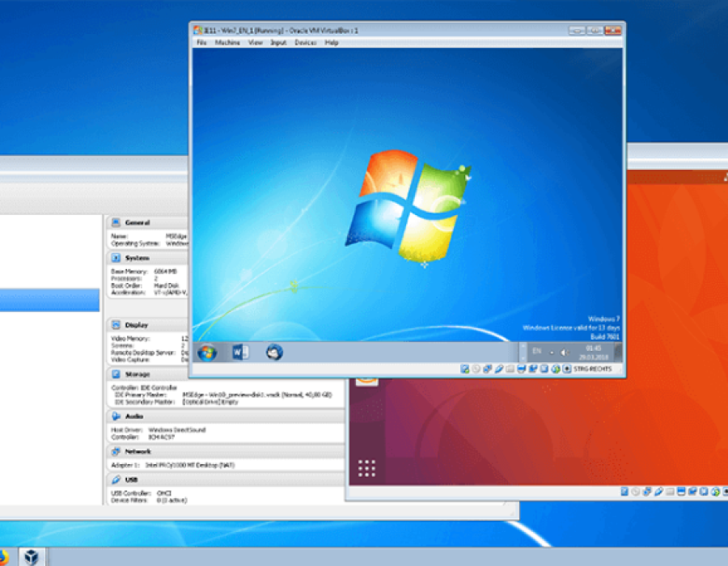Click hard disk activity icon in Win7 VM status bar
Viewport: 728px width, 566px height.
[x=465, y=369]
